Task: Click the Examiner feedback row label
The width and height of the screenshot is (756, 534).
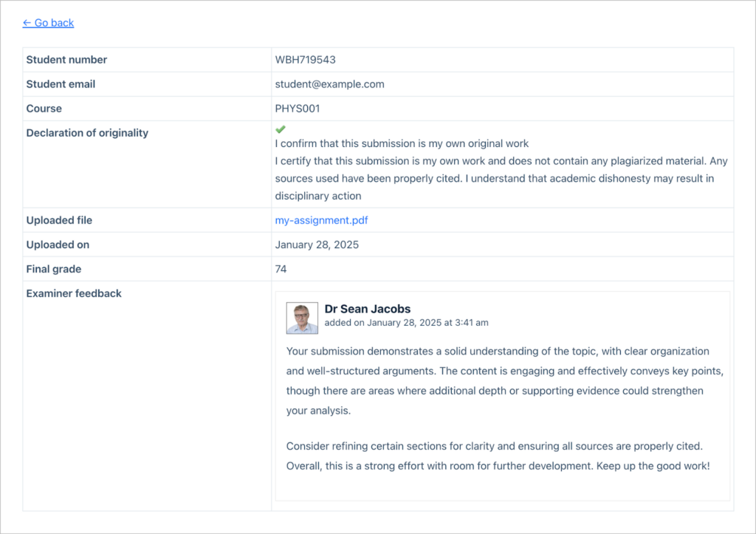Action: coord(74,293)
